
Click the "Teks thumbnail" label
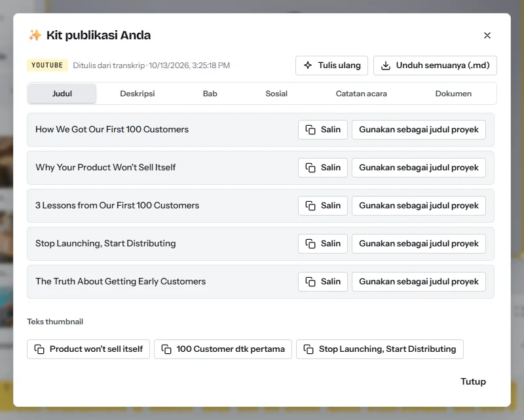[55, 322]
